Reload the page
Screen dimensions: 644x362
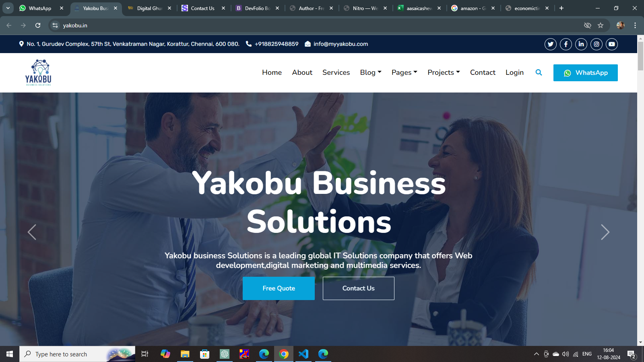(38, 25)
